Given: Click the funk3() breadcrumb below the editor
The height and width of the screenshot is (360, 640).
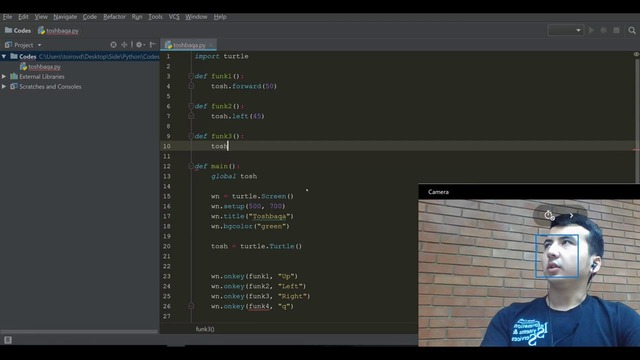Looking at the screenshot, I should click(205, 329).
